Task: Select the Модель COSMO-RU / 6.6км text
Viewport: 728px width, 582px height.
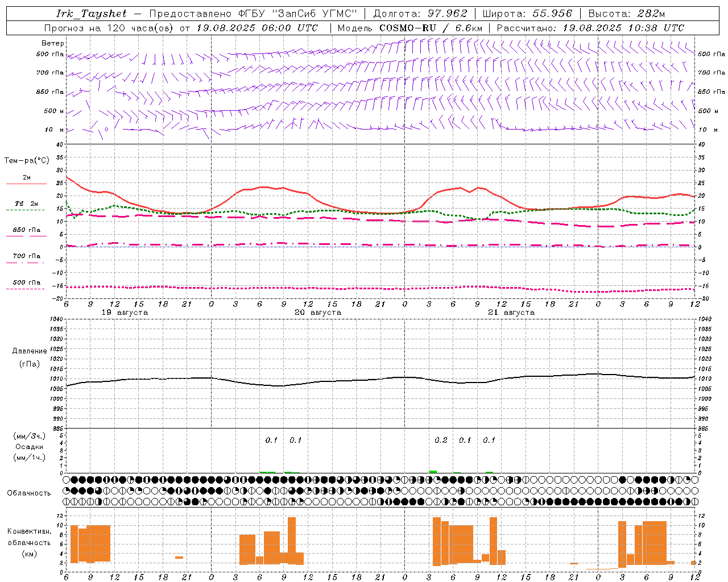Action: (410, 28)
